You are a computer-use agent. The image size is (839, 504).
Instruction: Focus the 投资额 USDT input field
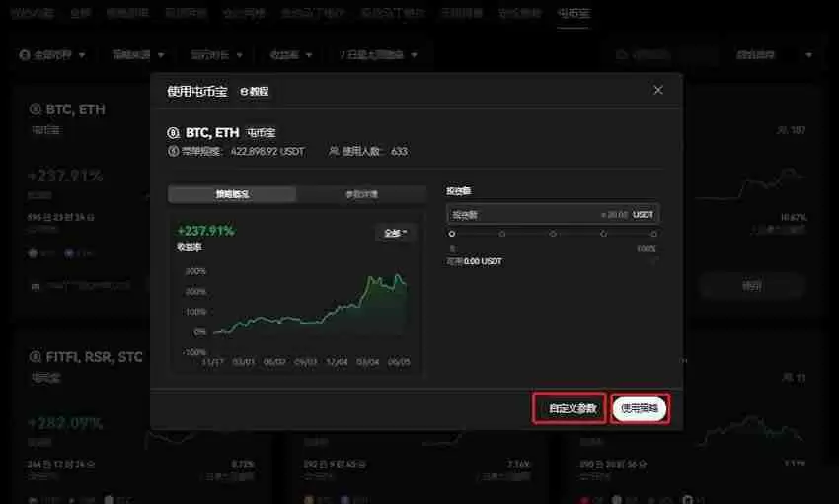coord(552,214)
